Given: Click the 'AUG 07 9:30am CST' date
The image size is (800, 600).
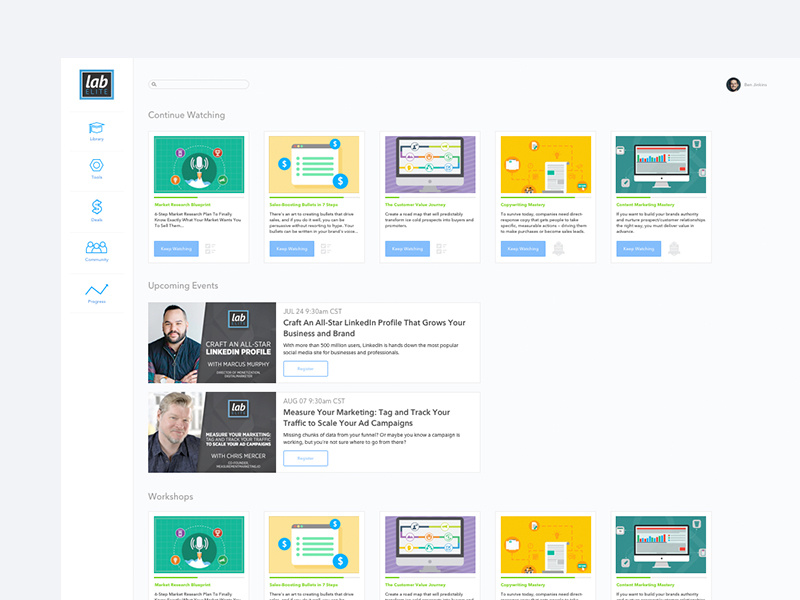Looking at the screenshot, I should tap(314, 401).
